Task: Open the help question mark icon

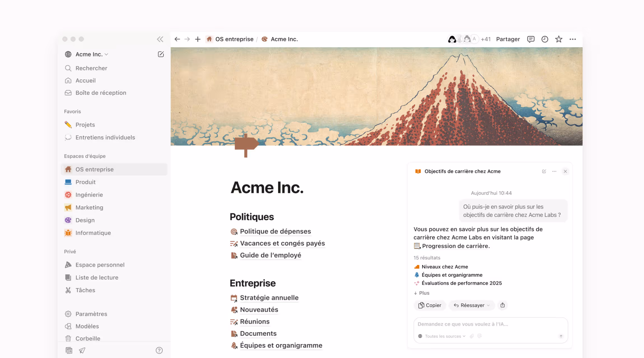Action: click(159, 350)
